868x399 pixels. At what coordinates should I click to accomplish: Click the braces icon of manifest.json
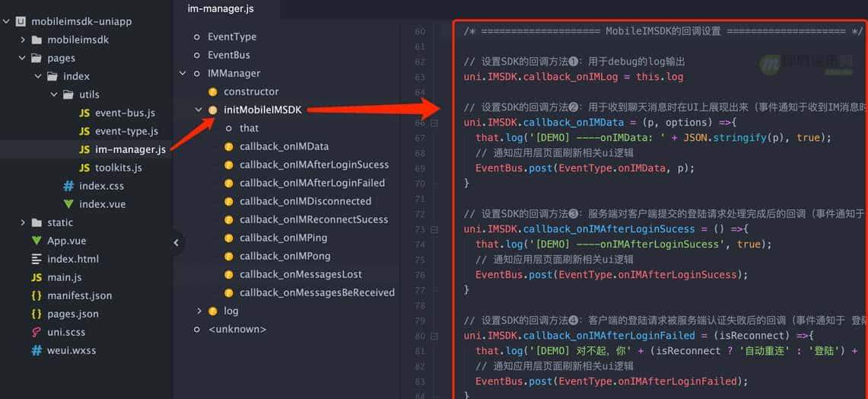tap(37, 295)
